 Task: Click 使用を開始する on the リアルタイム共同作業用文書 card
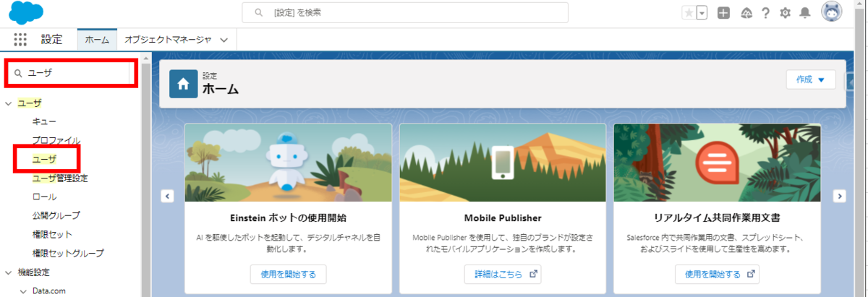[717, 274]
